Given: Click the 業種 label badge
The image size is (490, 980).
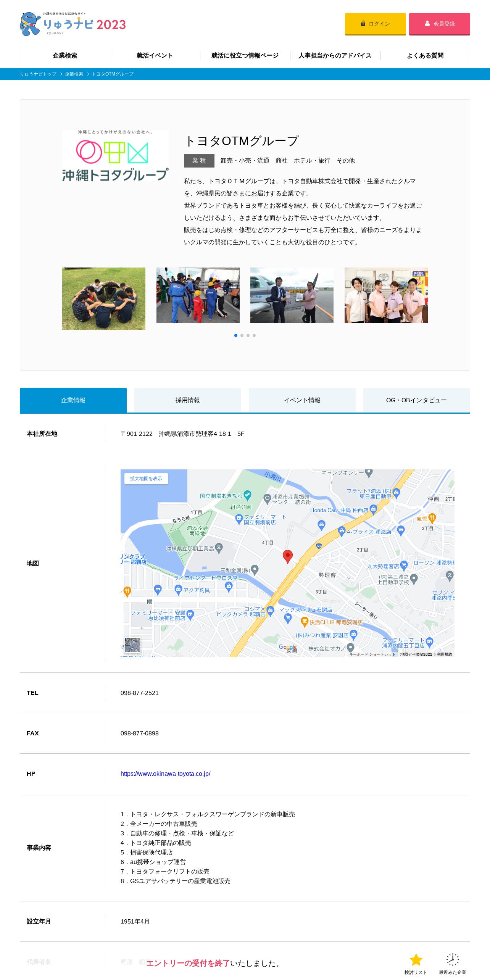Looking at the screenshot, I should click(199, 161).
